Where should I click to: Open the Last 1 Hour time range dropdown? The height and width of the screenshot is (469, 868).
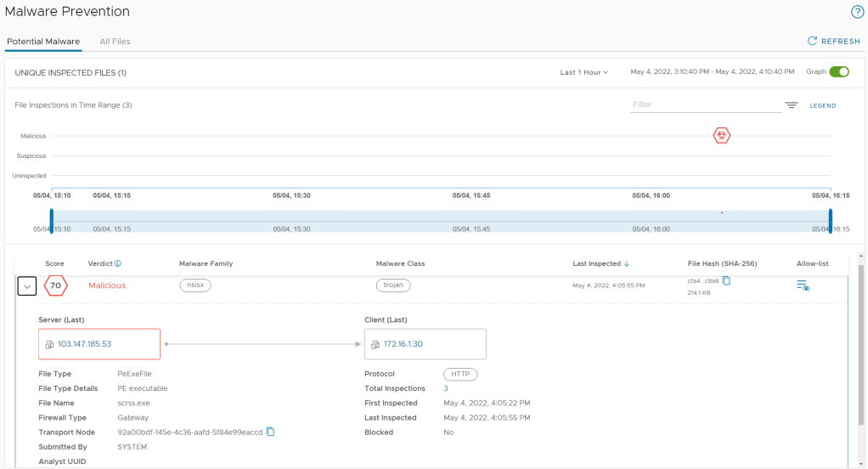583,72
